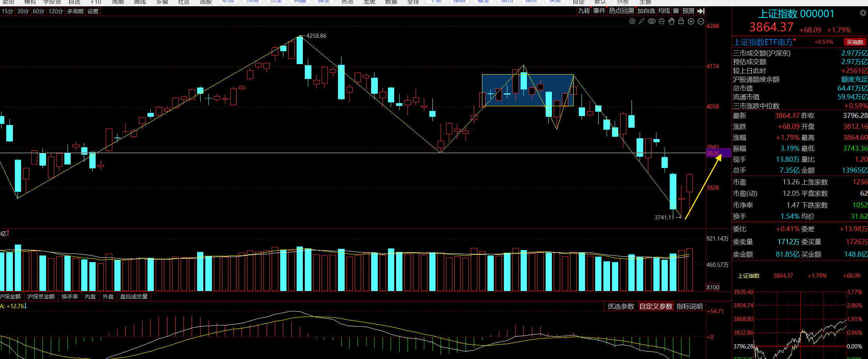Viewport: 868px width, 359px height.
Task: Open the 周期 menu
Action: (x=118, y=2)
